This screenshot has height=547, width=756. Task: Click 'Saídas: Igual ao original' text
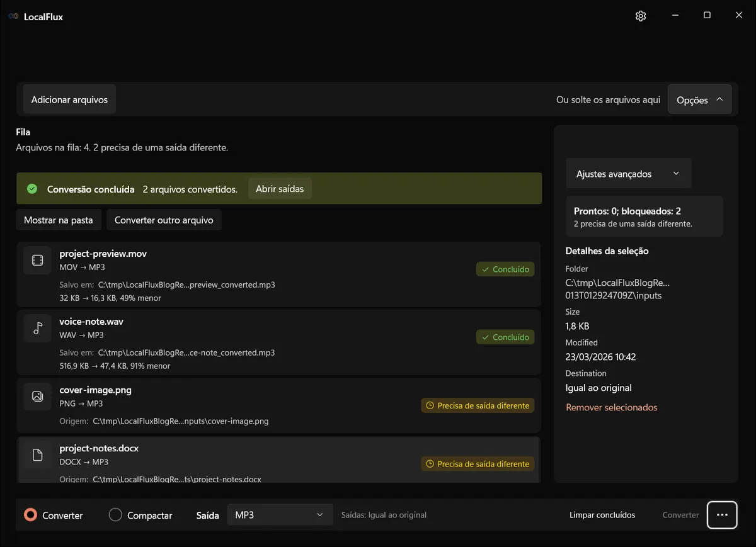384,515
